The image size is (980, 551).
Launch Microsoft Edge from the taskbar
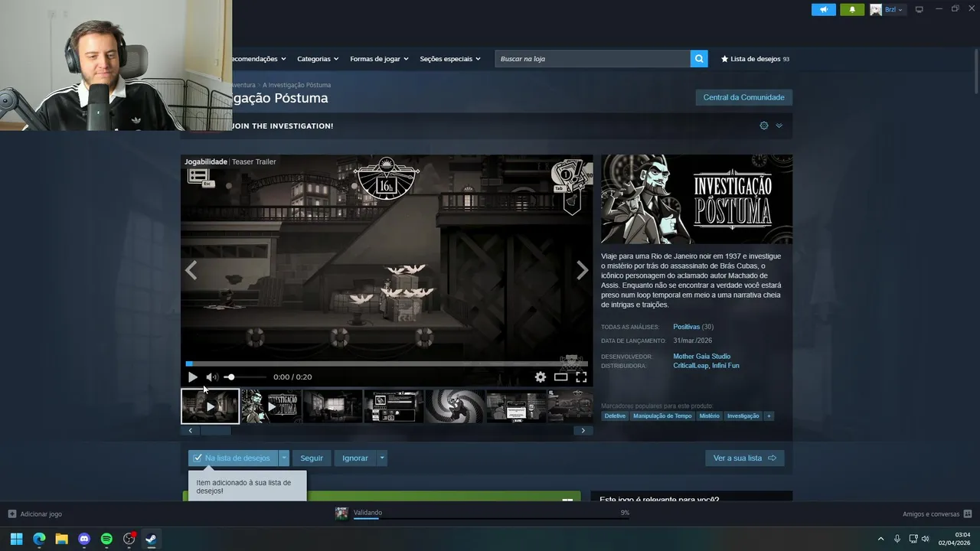point(39,539)
